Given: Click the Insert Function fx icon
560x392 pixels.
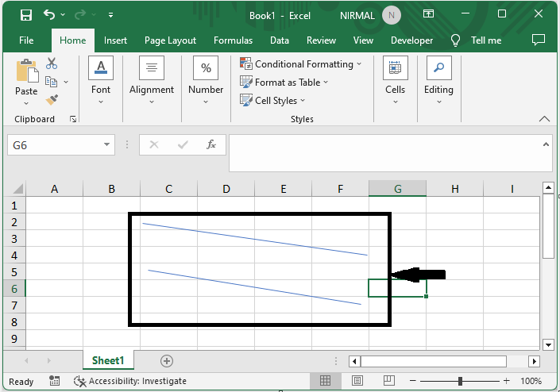Looking at the screenshot, I should (x=211, y=144).
